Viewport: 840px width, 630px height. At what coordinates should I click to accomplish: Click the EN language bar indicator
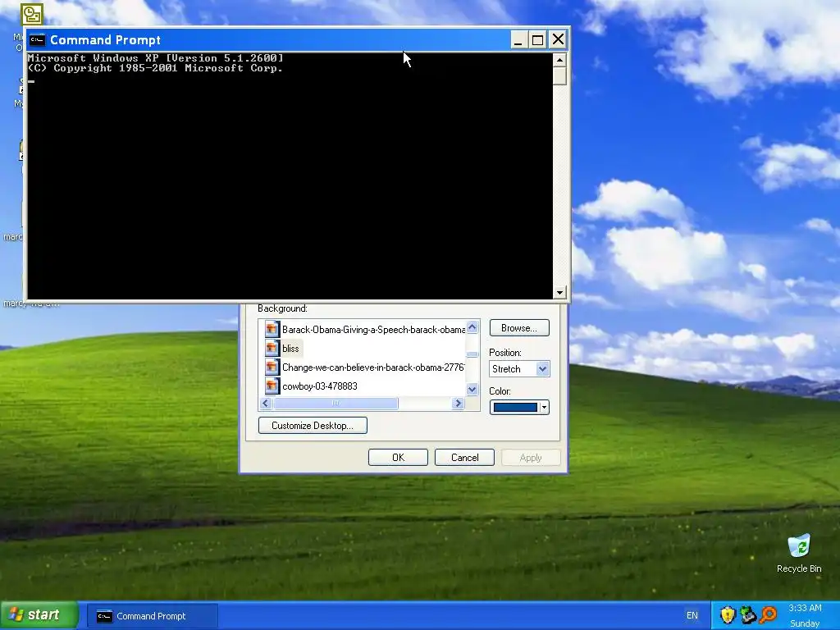pyautogui.click(x=692, y=615)
